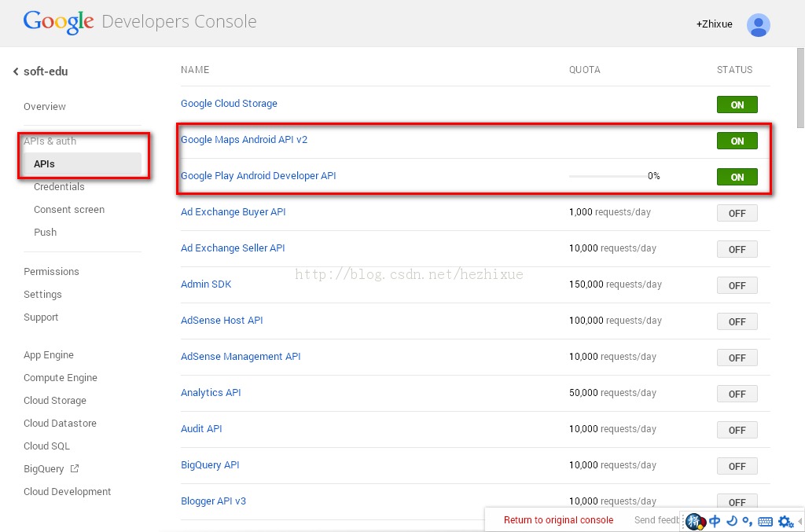This screenshot has height=532, width=805.
Task: Open Settings in sidebar
Action: click(x=42, y=295)
